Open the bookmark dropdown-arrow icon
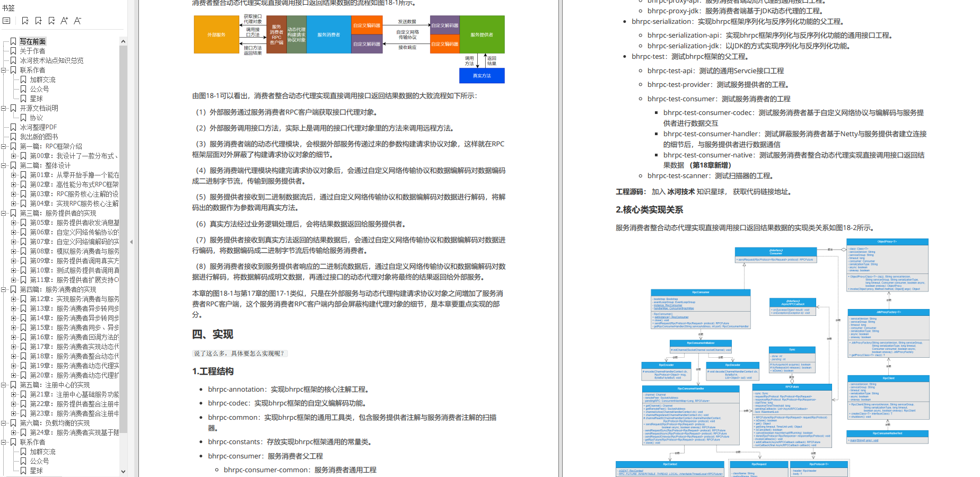Viewport: 980px width, 477px height. pos(51,21)
